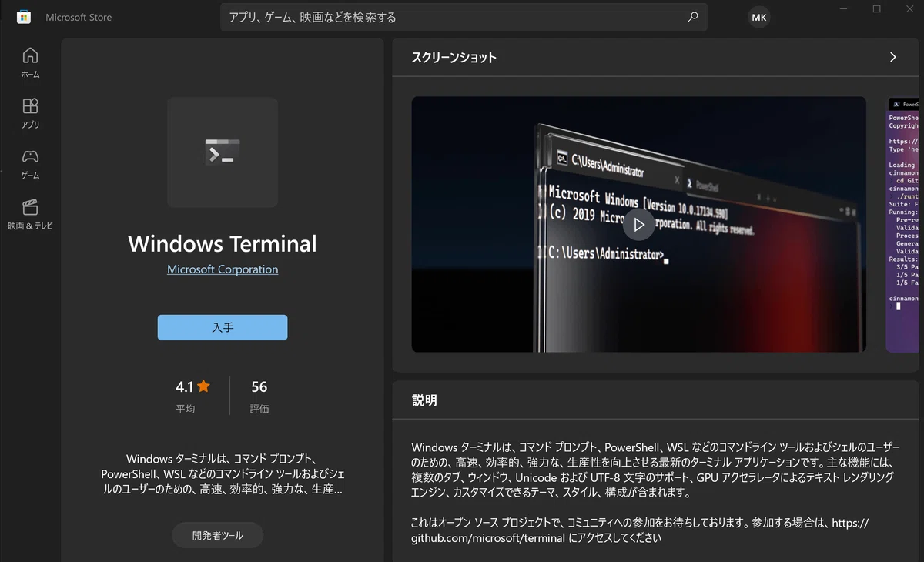Screen dimensions: 924x562
Task: Maximize the Microsoft Store window
Action: click(876, 9)
